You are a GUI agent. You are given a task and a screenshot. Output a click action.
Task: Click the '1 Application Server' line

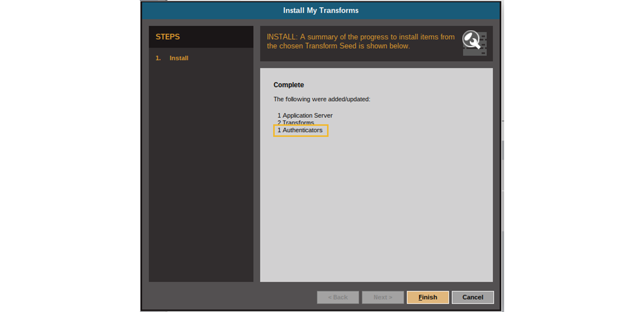pyautogui.click(x=305, y=115)
